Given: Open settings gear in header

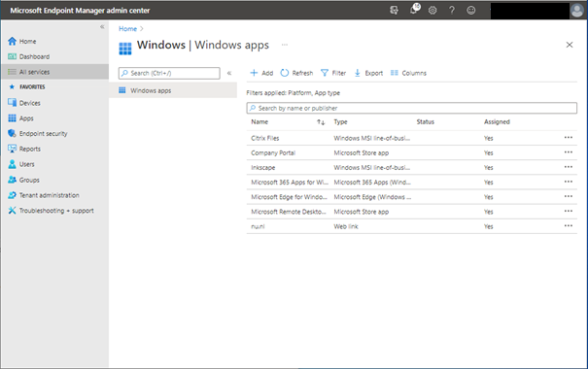Looking at the screenshot, I should tap(432, 10).
